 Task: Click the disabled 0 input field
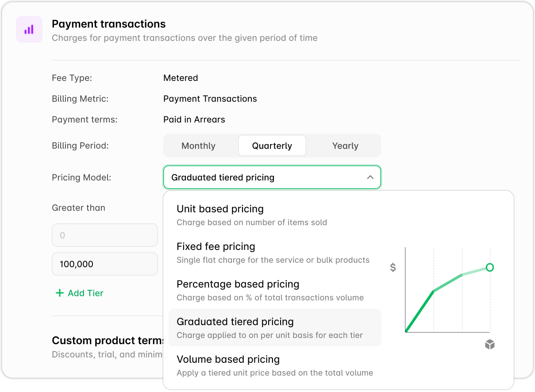104,235
